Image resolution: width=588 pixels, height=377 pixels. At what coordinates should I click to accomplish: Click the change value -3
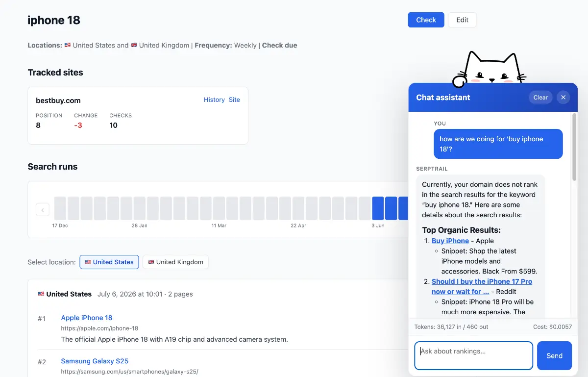point(78,125)
